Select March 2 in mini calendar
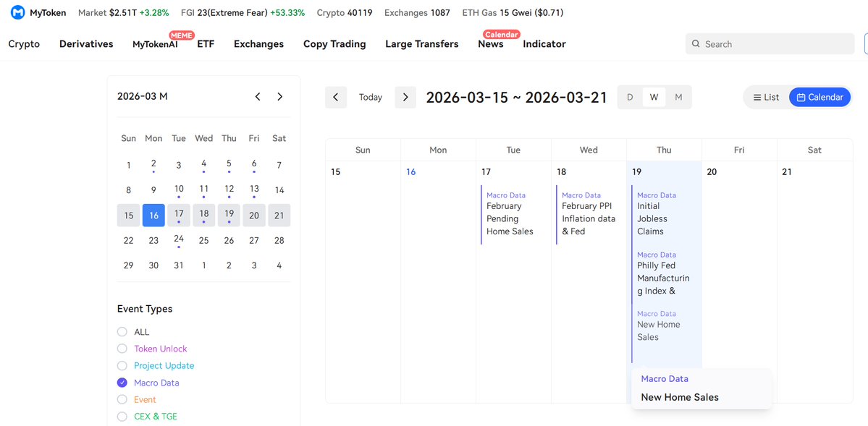Image resolution: width=868 pixels, height=426 pixels. pyautogui.click(x=153, y=165)
